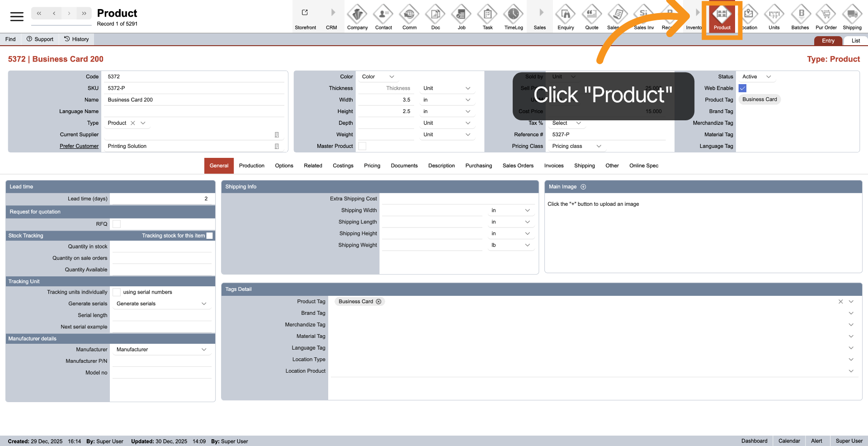Open the hamburger navigation menu
The height and width of the screenshot is (446, 868).
(x=17, y=16)
